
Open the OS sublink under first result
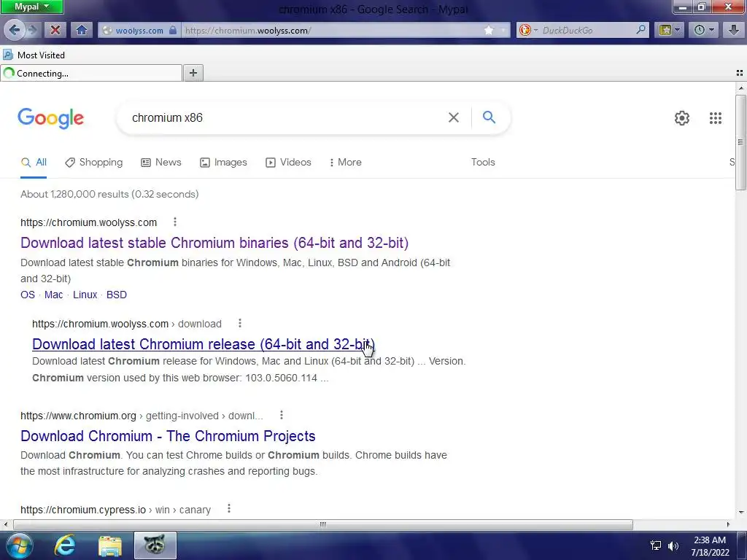[x=28, y=295]
